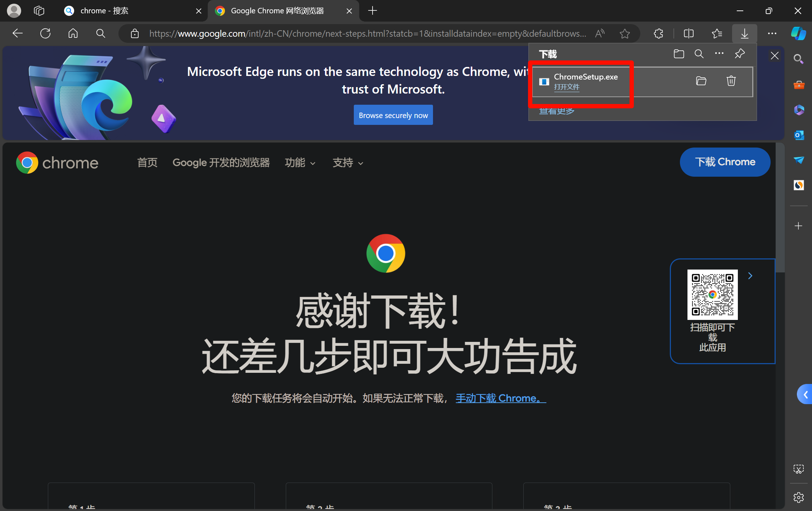The image size is (812, 511).
Task: Go to 首页 in Chrome navigation
Action: point(147,163)
